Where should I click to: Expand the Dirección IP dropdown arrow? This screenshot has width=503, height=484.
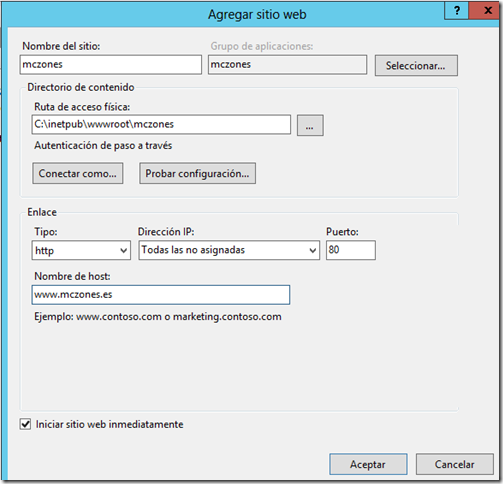tap(312, 250)
